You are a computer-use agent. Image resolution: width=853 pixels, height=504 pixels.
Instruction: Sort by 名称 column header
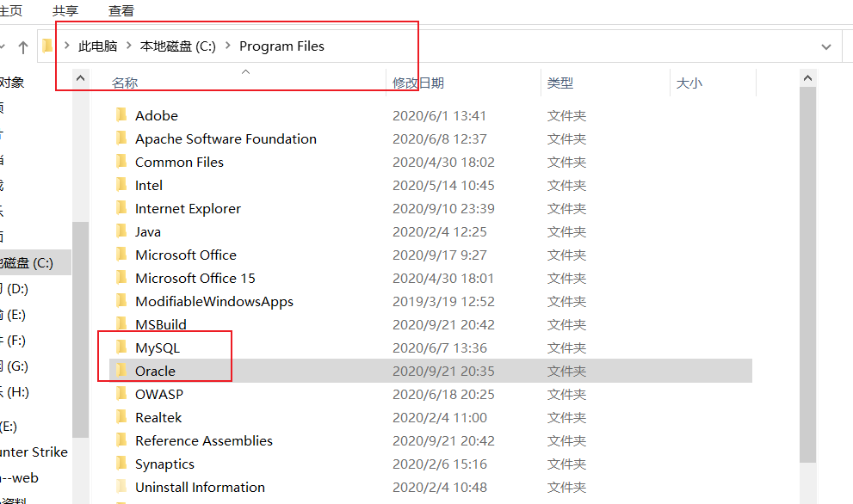[x=125, y=83]
